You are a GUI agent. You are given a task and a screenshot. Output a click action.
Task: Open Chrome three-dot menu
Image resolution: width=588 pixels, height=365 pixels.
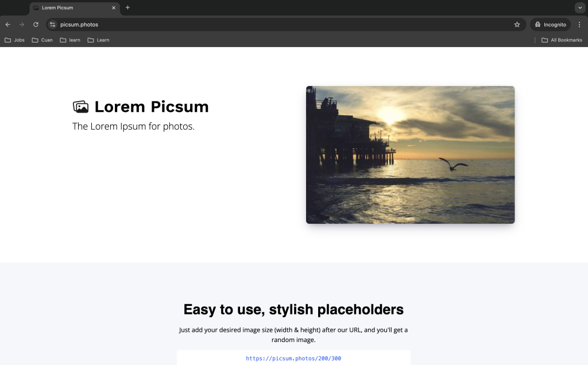pos(579,25)
